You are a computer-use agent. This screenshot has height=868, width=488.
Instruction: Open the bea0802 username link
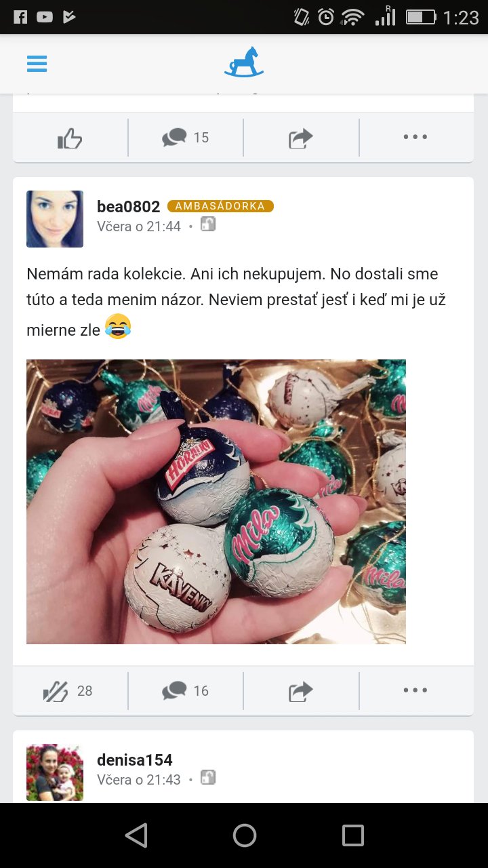129,207
